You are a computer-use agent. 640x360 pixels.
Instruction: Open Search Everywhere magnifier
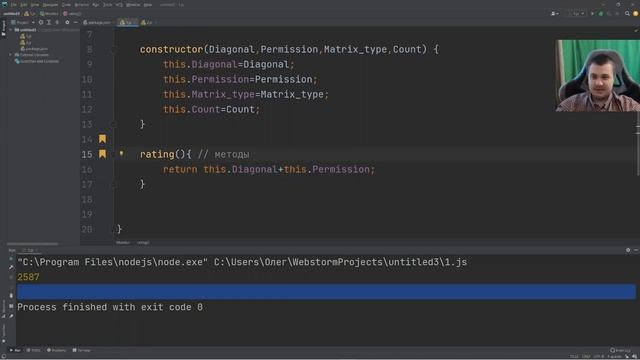[627, 13]
